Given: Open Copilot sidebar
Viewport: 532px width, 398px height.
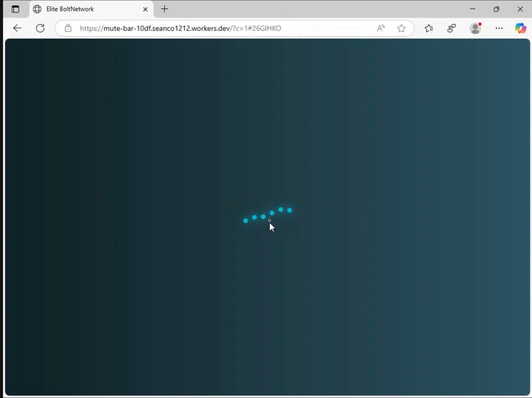Looking at the screenshot, I should [520, 28].
